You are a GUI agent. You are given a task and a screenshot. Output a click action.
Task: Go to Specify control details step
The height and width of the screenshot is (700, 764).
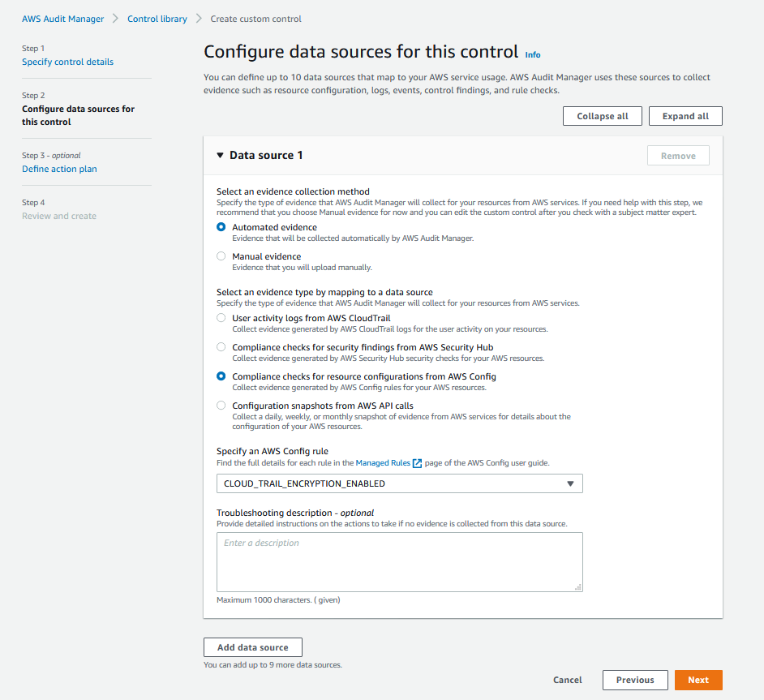click(x=68, y=62)
